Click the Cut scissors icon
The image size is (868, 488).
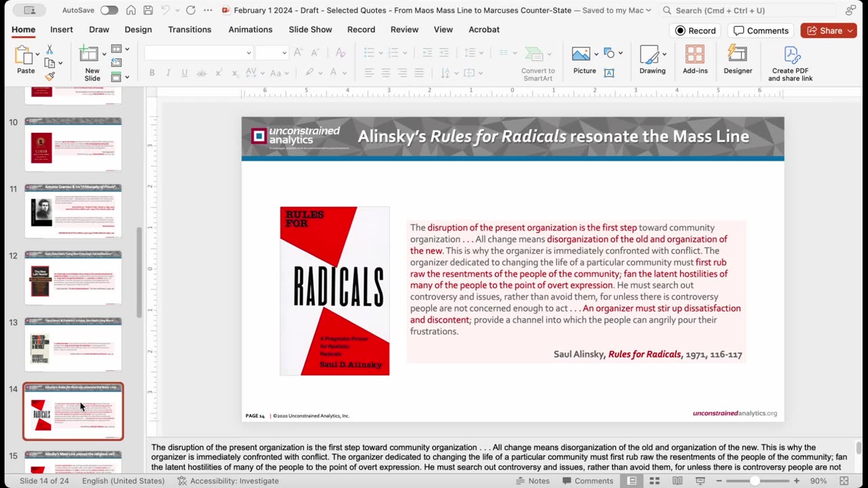(50, 49)
